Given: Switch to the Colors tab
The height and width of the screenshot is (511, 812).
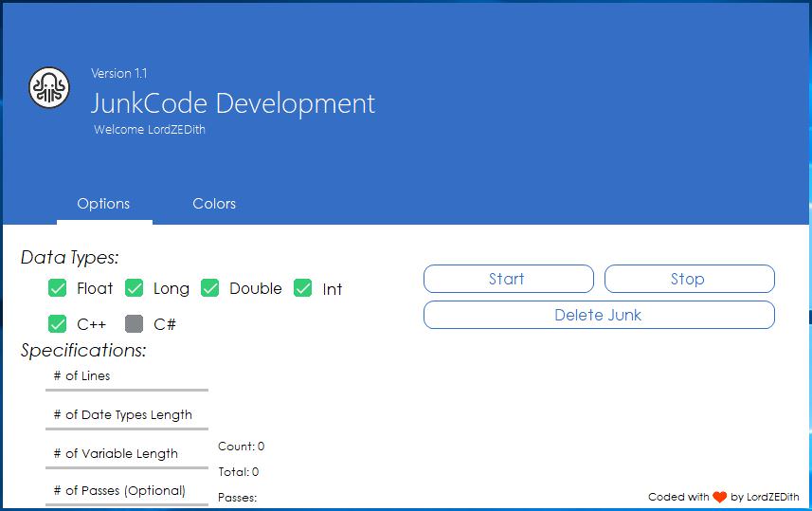Looking at the screenshot, I should point(214,204).
